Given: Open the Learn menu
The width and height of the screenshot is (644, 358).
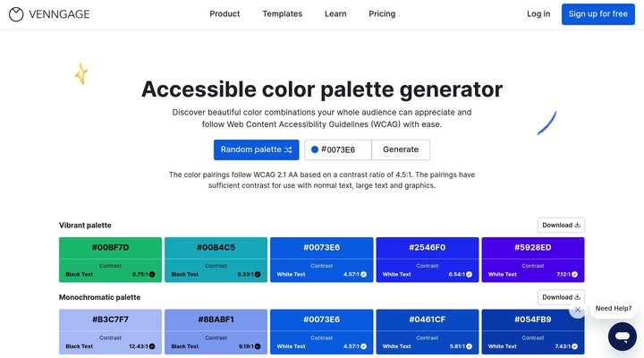Looking at the screenshot, I should 335,14.
